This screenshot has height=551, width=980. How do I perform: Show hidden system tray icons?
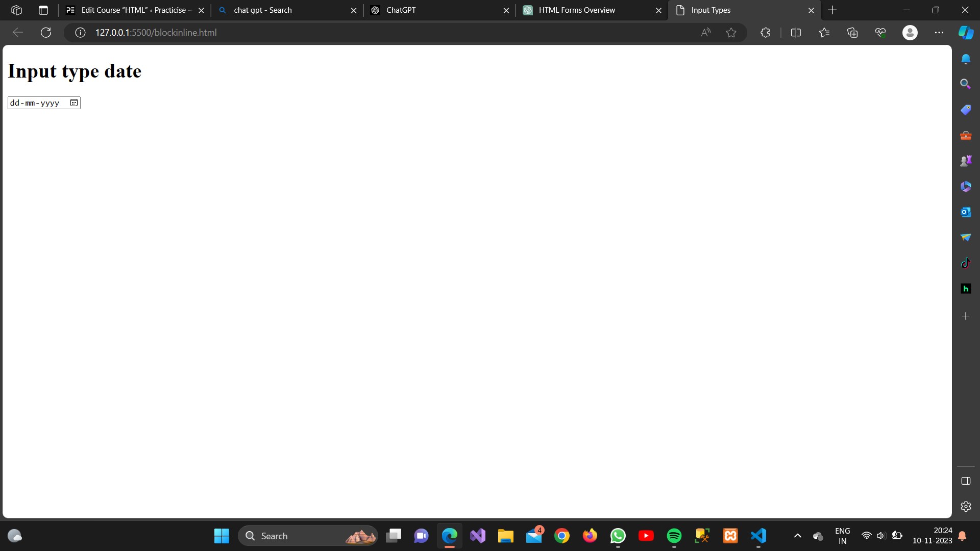[798, 536]
